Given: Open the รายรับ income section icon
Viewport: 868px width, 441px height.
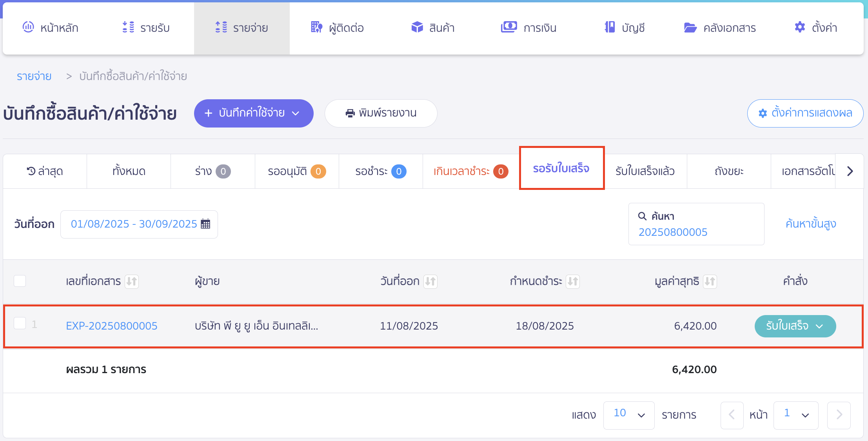Looking at the screenshot, I should (127, 27).
